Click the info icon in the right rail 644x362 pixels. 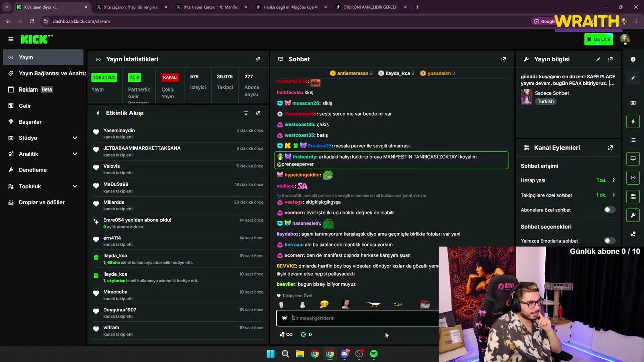(633, 59)
